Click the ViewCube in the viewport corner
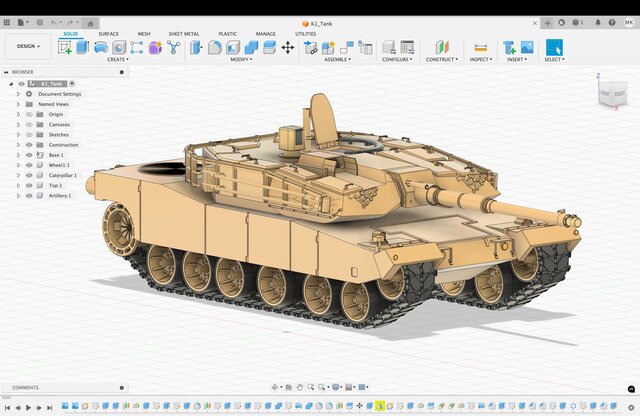Screen dimensions: 640x416 point(612,94)
